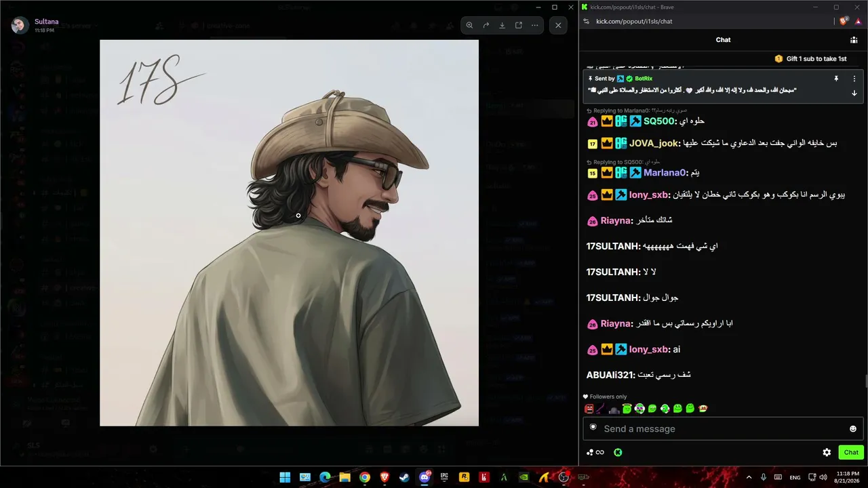Insert the last emote in the quick row
Viewport: 868px width, 488px height.
click(703, 409)
